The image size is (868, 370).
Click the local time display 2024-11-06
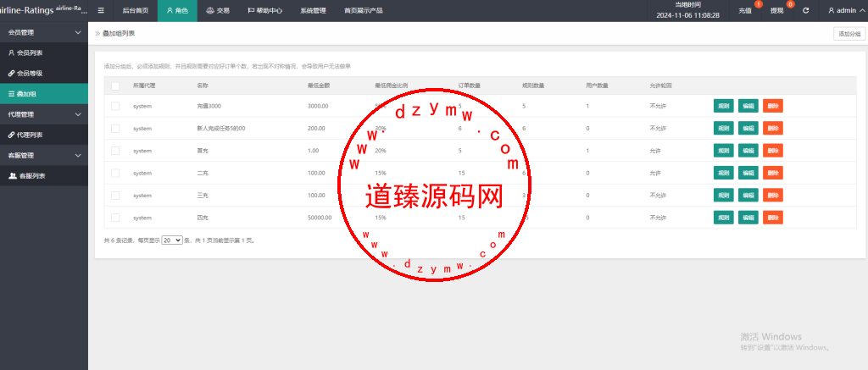[x=687, y=15]
